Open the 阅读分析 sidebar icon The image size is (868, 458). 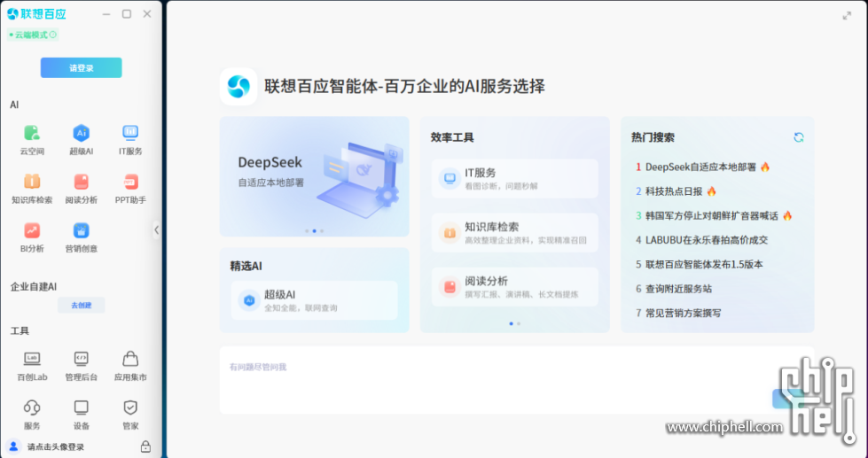pyautogui.click(x=82, y=182)
